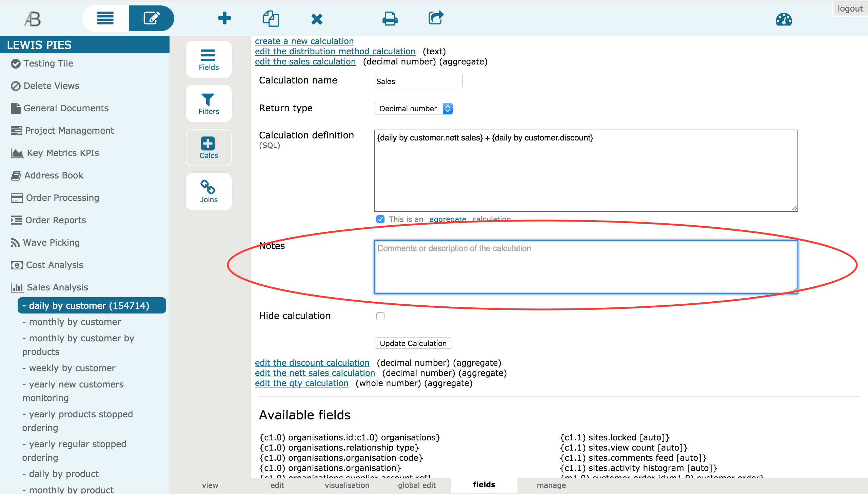Click the duplicate copy icon in the toolbar

[x=271, y=18]
